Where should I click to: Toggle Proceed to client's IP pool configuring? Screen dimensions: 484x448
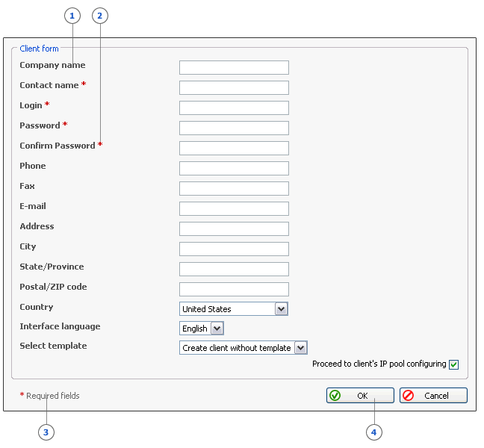[x=453, y=364]
